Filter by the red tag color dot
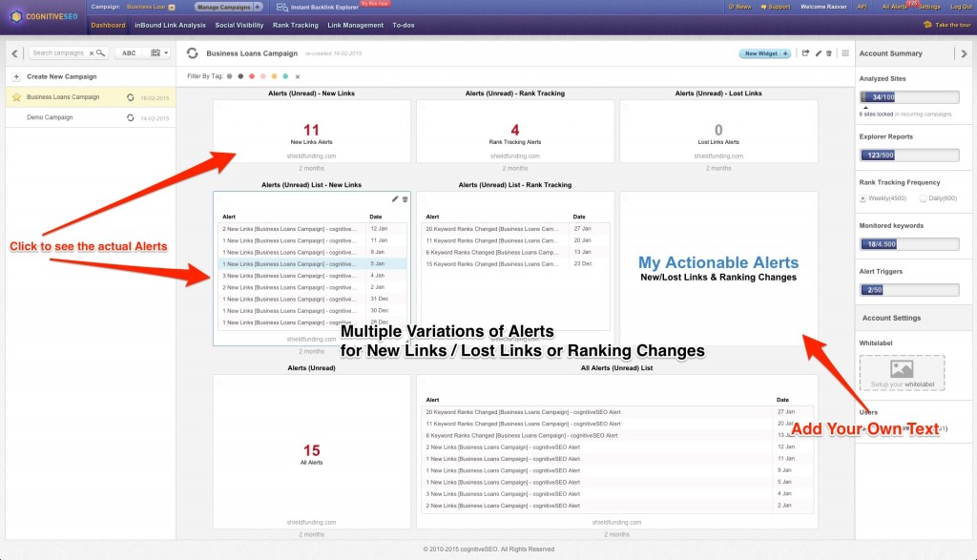 click(251, 75)
